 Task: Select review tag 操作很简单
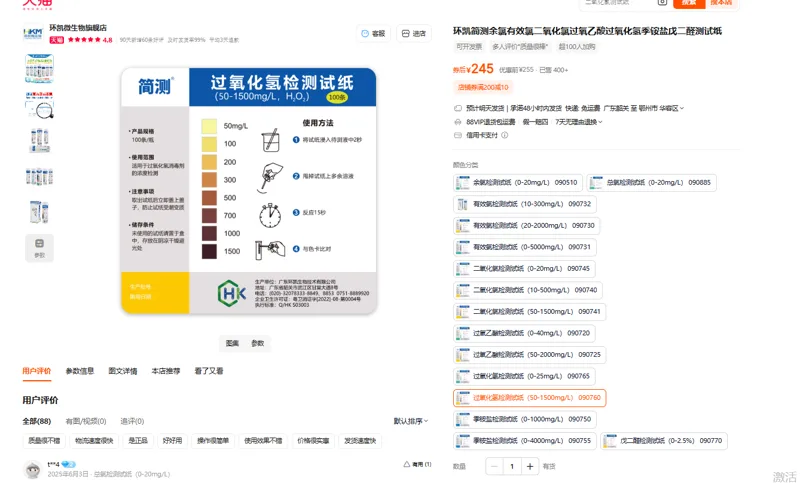pos(213,441)
